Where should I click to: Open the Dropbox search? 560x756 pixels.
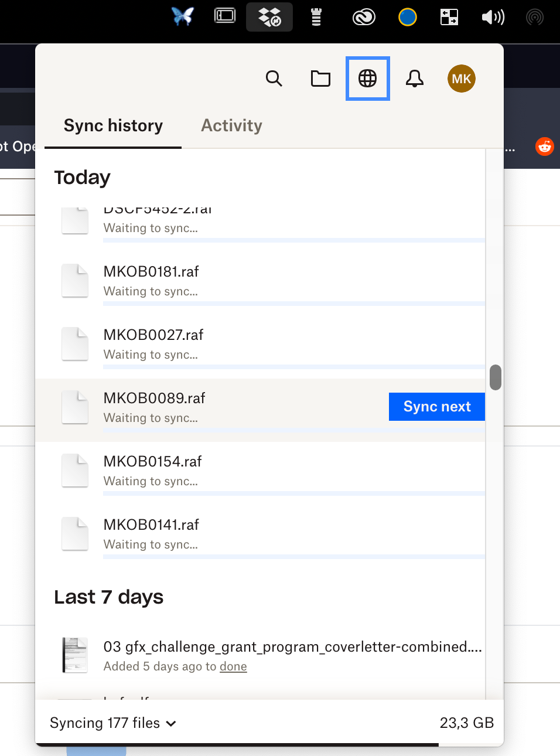[x=274, y=79]
